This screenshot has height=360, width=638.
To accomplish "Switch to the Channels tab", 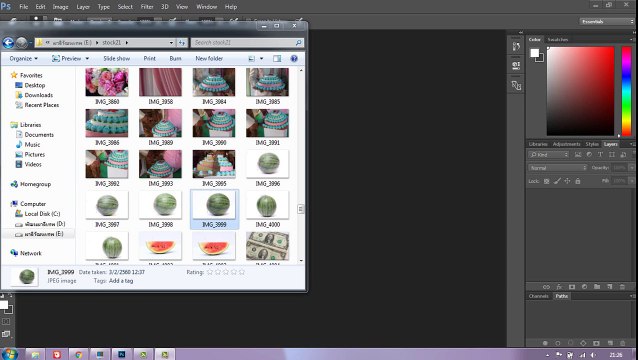I will 538,296.
